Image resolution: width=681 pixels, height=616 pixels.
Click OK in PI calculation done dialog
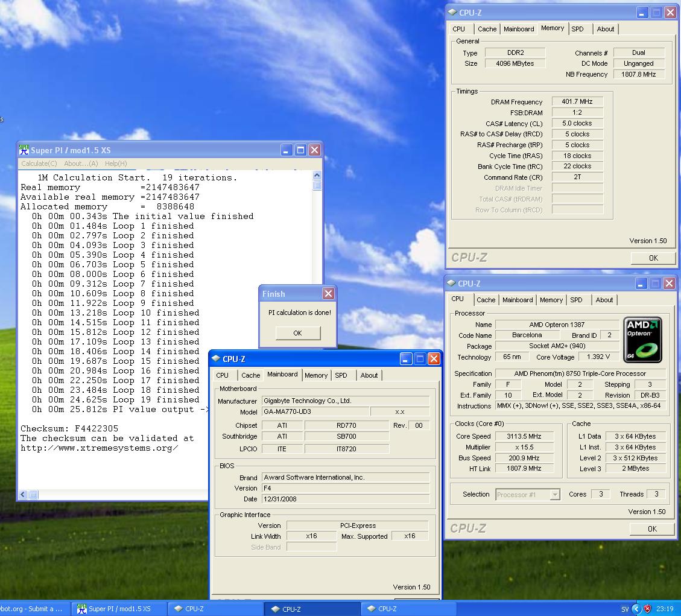point(297,333)
